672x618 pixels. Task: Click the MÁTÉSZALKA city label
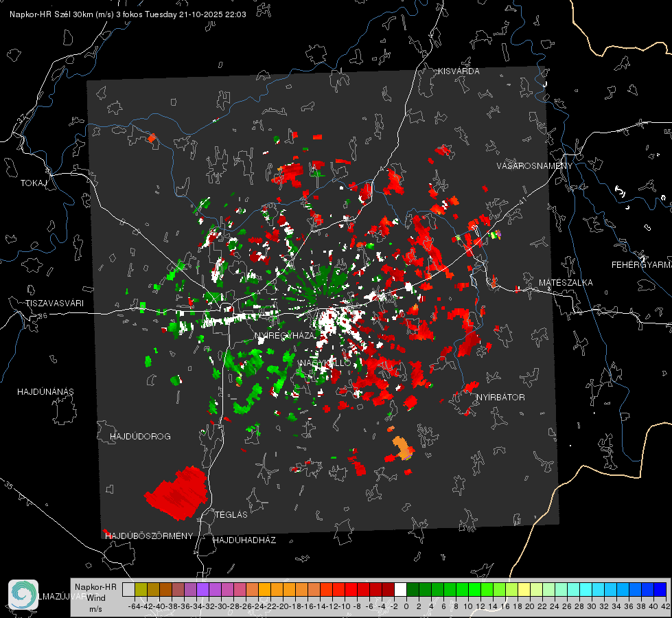tap(566, 283)
